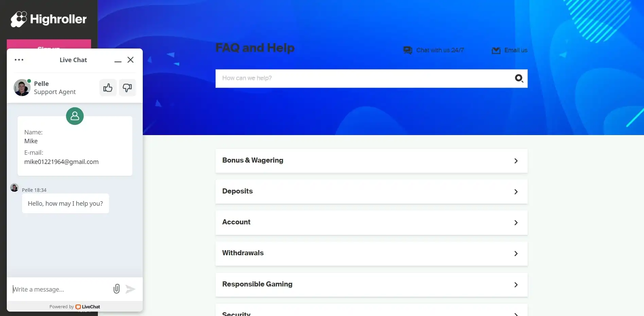644x316 pixels.
Task: Click the LiveChat powered-by link
Action: tap(88, 307)
